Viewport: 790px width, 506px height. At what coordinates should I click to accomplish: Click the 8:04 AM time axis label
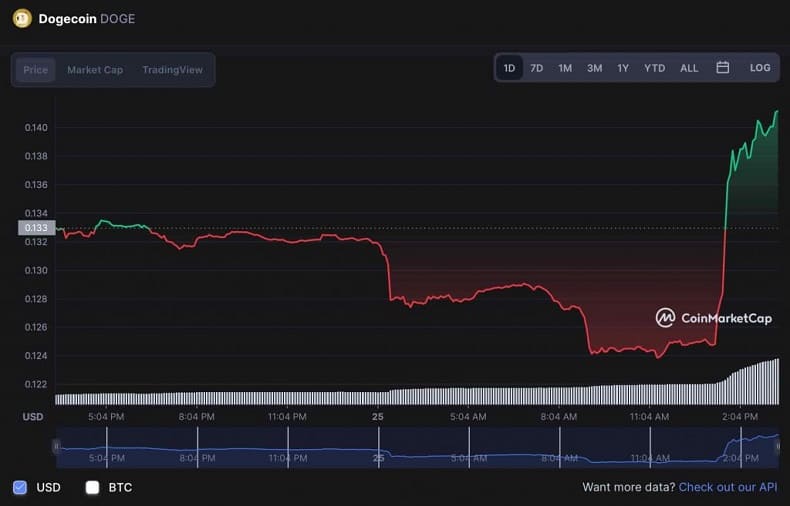(559, 417)
